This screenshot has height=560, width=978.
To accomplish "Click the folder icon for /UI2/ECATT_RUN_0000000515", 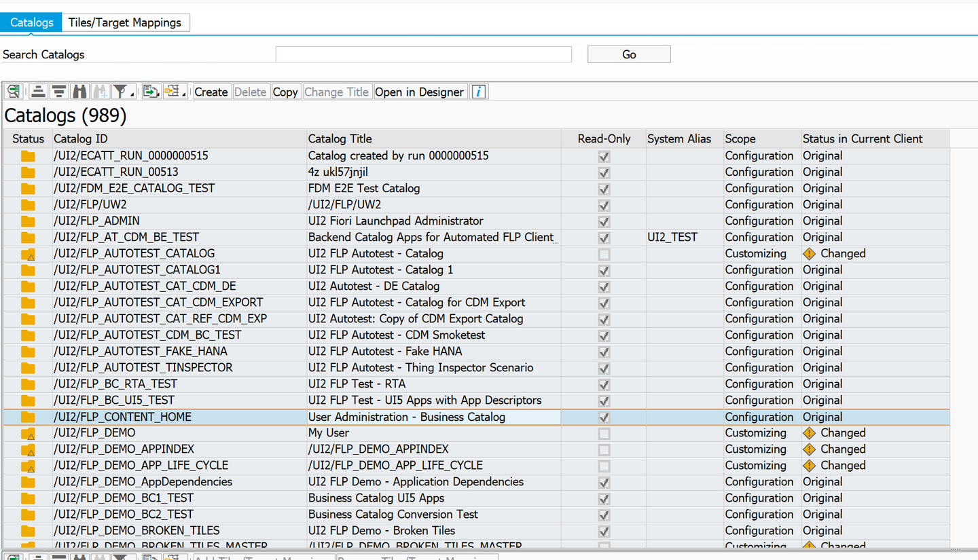I will pyautogui.click(x=28, y=156).
